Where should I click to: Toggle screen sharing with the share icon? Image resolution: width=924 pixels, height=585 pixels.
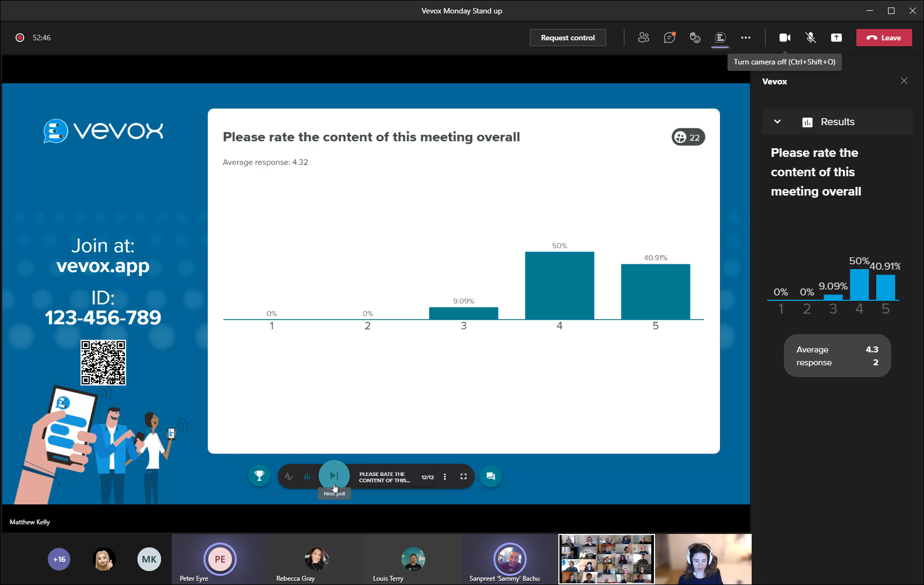836,38
